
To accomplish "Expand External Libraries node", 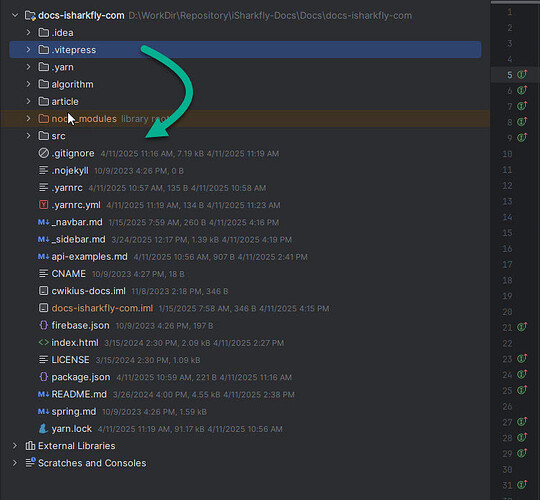I will point(15,446).
